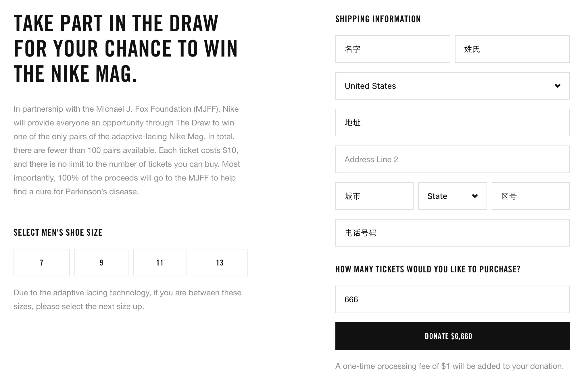Click the ticket quantity field showing 666

[x=452, y=299]
